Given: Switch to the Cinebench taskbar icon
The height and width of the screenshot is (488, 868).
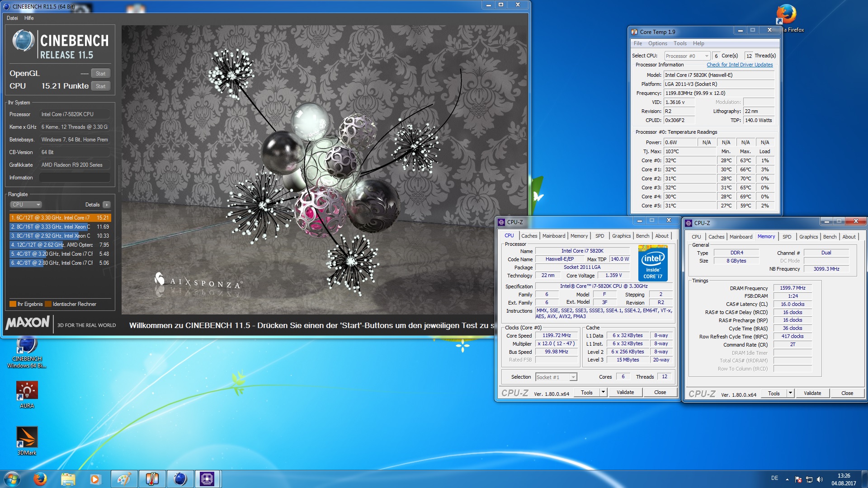Looking at the screenshot, I should coord(180,479).
